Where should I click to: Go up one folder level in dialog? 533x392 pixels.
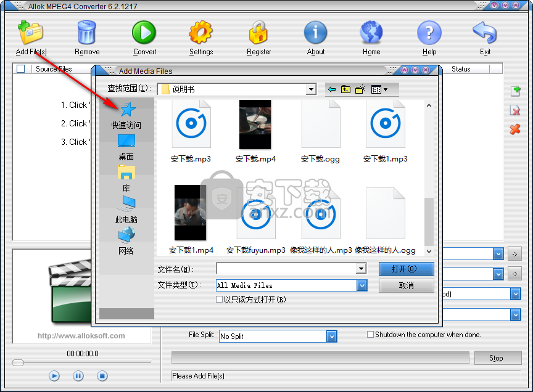345,89
